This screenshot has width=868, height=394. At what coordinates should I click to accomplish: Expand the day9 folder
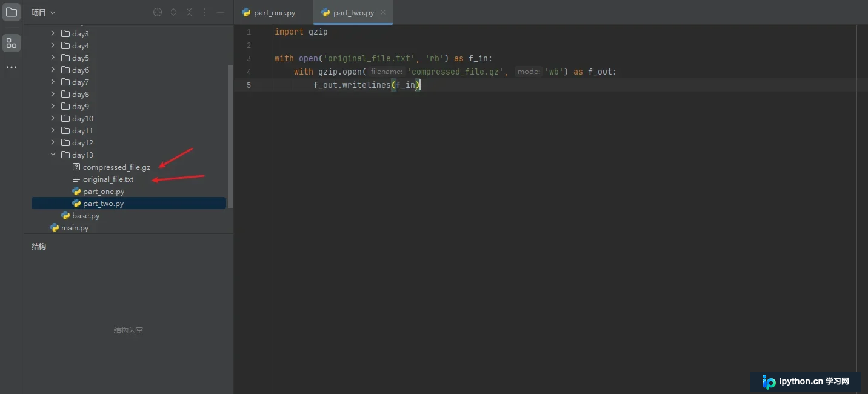coord(53,107)
